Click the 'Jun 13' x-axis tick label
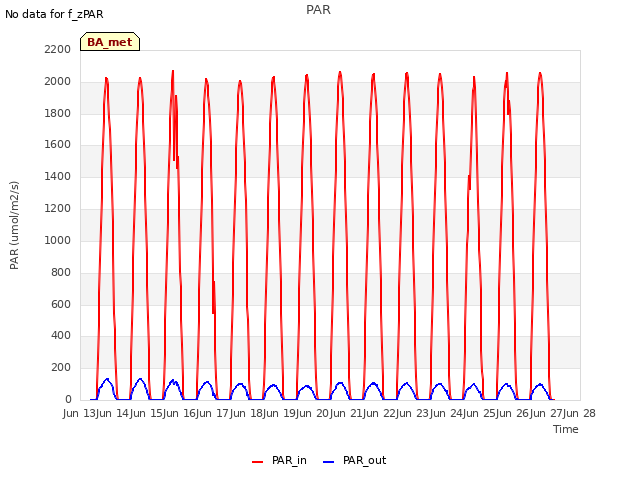This screenshot has height=480, width=640. point(80,413)
